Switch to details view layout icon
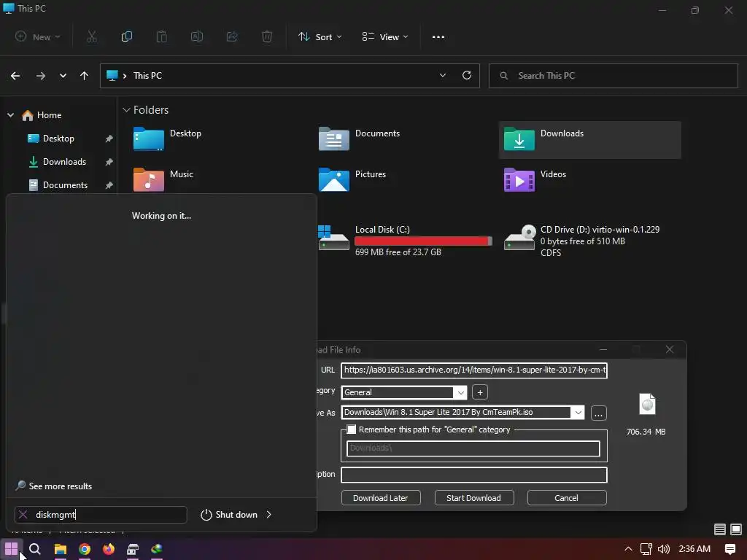747x560 pixels. pyautogui.click(x=720, y=529)
